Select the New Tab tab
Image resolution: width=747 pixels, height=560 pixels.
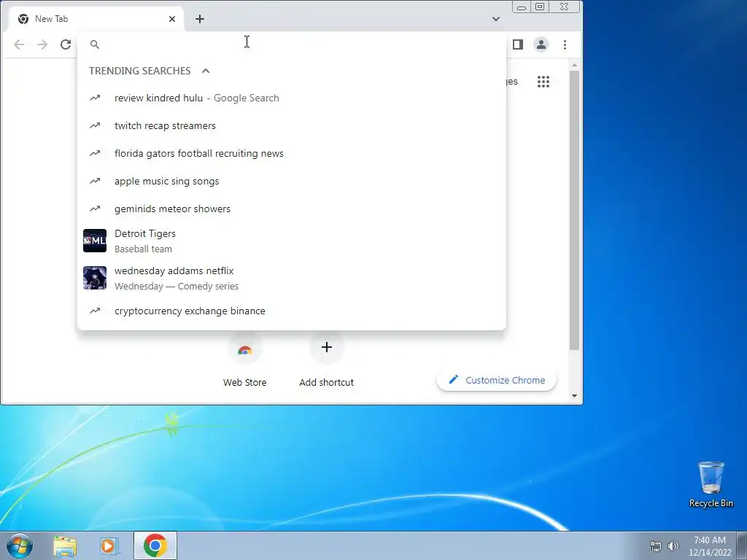(x=96, y=19)
